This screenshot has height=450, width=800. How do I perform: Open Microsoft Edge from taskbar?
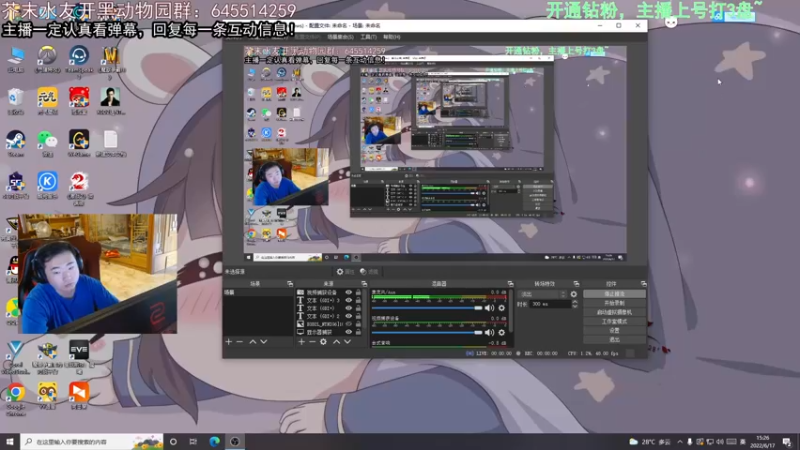214,442
